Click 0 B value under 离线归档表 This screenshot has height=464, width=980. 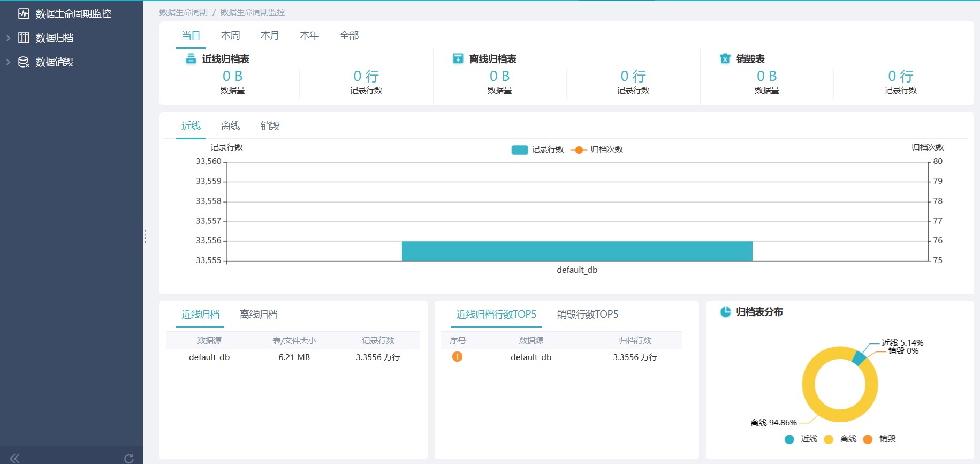499,76
